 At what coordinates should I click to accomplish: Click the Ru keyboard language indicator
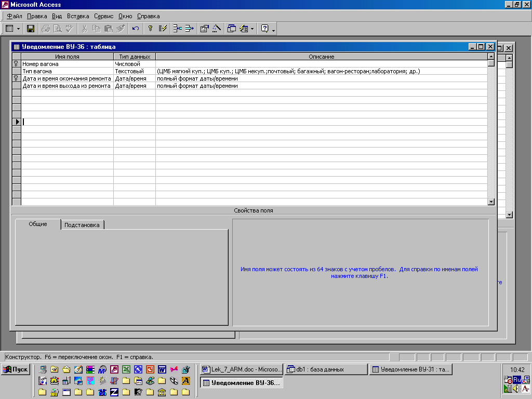coord(517,380)
